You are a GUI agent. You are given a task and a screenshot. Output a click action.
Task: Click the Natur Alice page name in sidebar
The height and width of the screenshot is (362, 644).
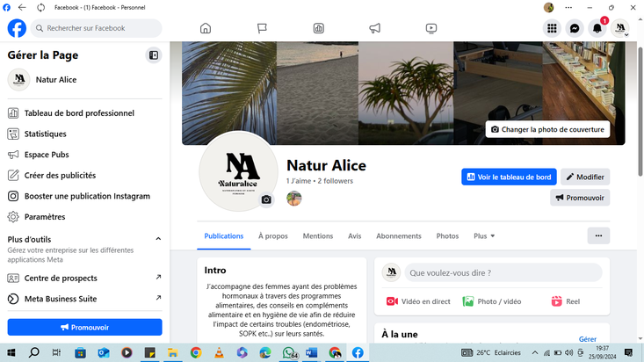point(56,80)
